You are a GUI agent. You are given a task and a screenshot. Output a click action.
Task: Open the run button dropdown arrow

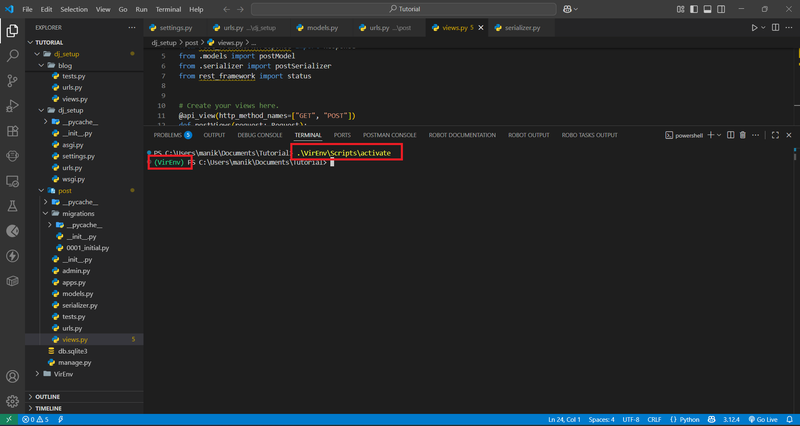click(x=764, y=28)
